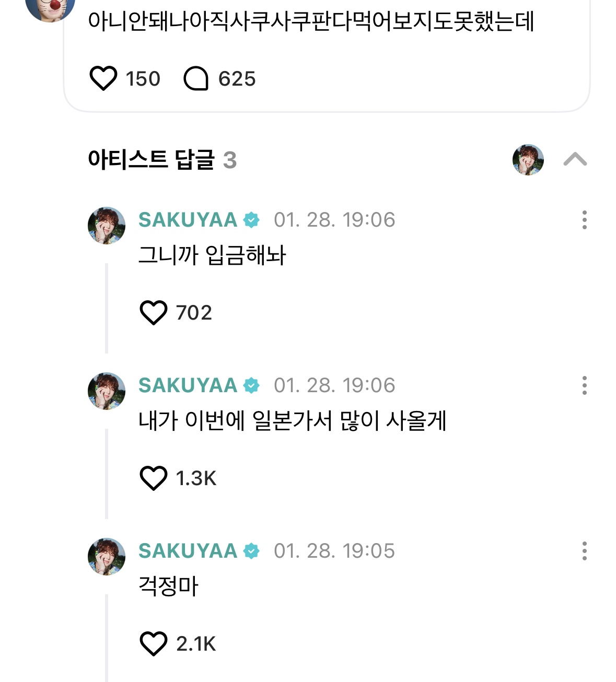The width and height of the screenshot is (616, 682).
Task: Tap SAKUYAA username on the 19:05 reply
Action: point(188,551)
